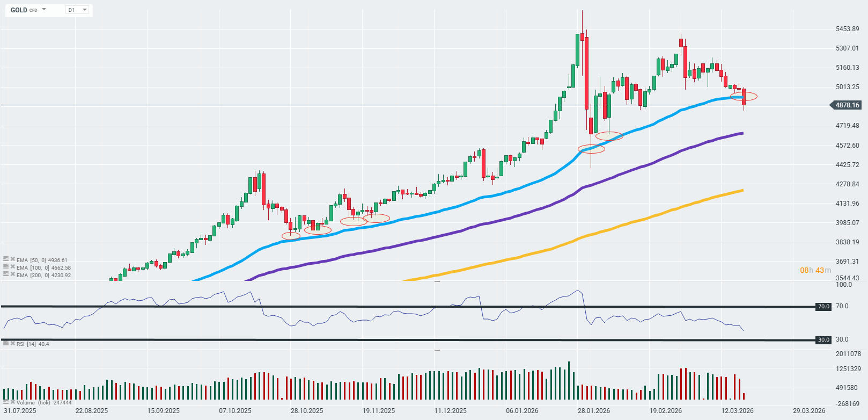This screenshot has height=420, width=868.
Task: Remove the RSI [14] indicator
Action: pyautogui.click(x=12, y=343)
